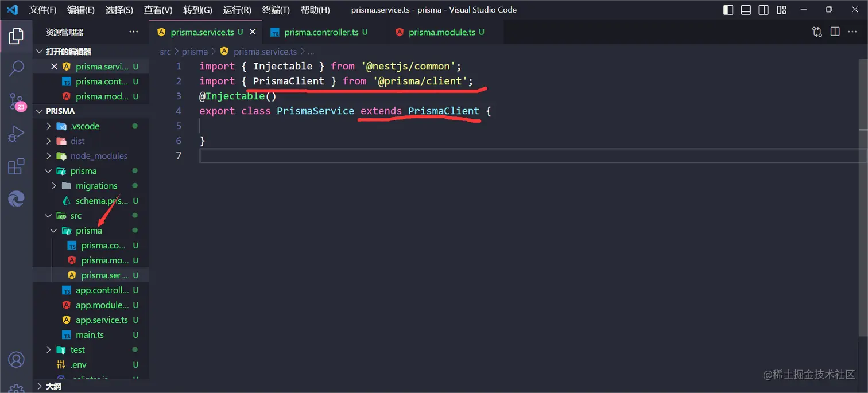Open schema.prisma file in explorer

pos(91,201)
